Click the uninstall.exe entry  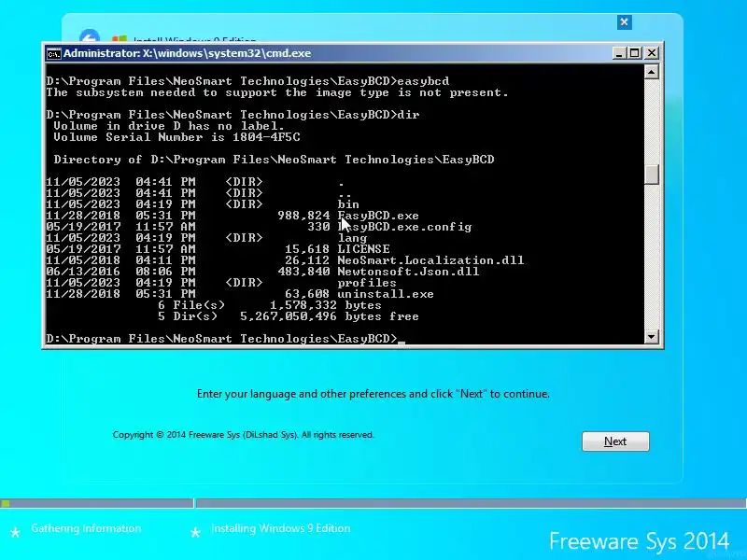386,294
